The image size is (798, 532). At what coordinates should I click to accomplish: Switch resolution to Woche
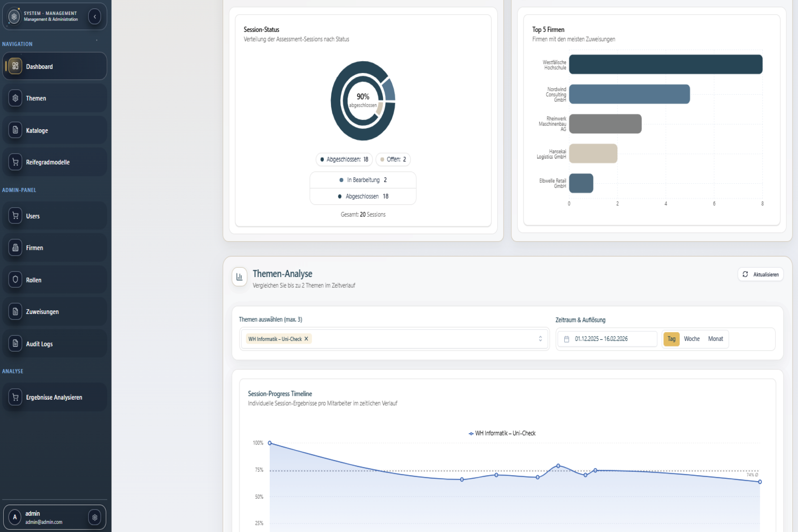coord(692,339)
